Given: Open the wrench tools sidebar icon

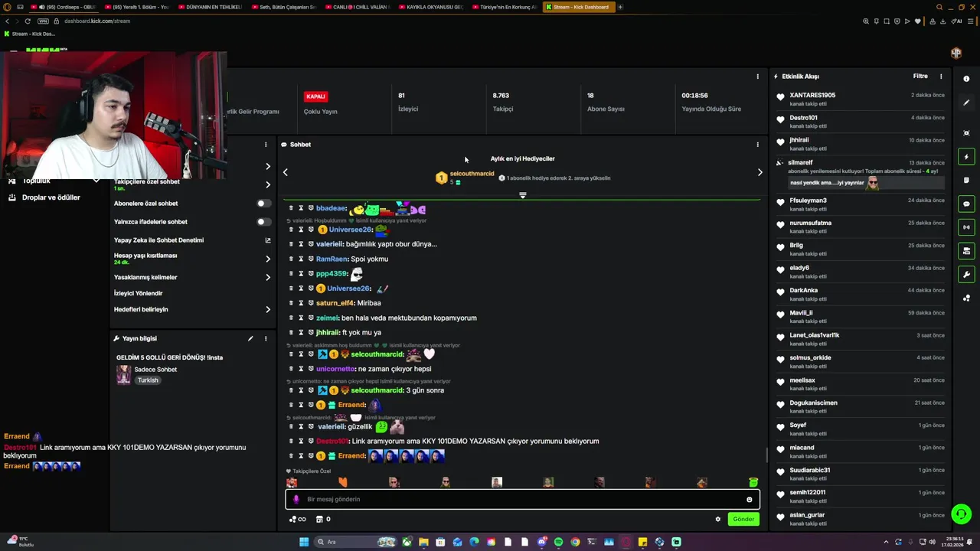Looking at the screenshot, I should [966, 274].
